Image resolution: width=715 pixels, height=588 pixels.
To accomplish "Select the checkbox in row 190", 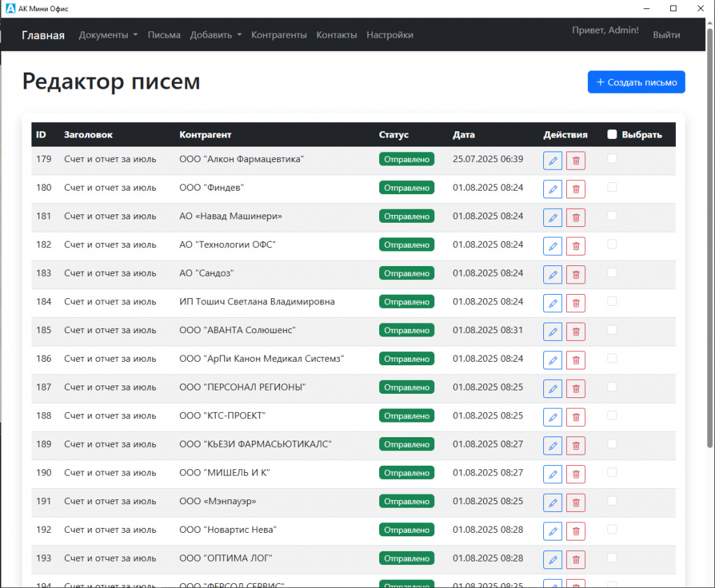I will 612,472.
